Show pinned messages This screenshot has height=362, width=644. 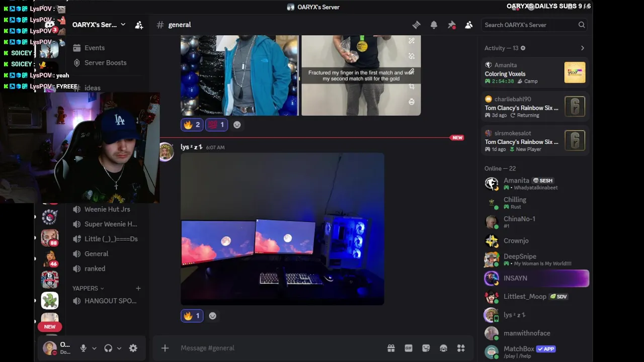[451, 25]
